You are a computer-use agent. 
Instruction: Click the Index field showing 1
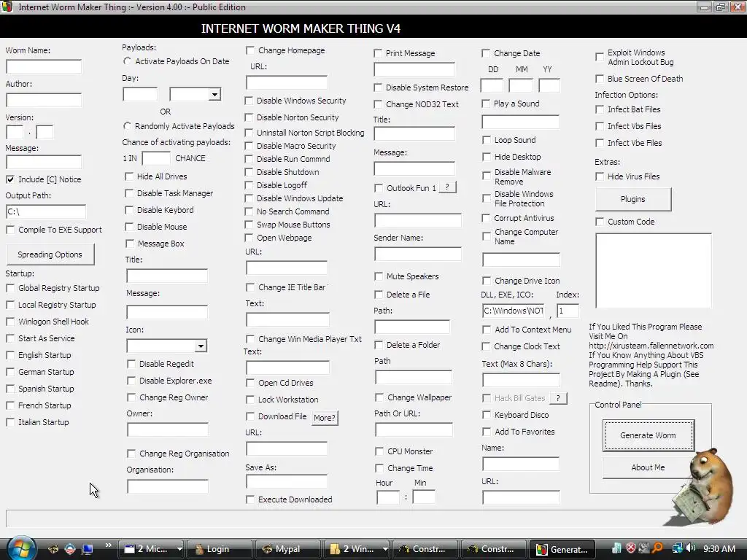tap(568, 311)
